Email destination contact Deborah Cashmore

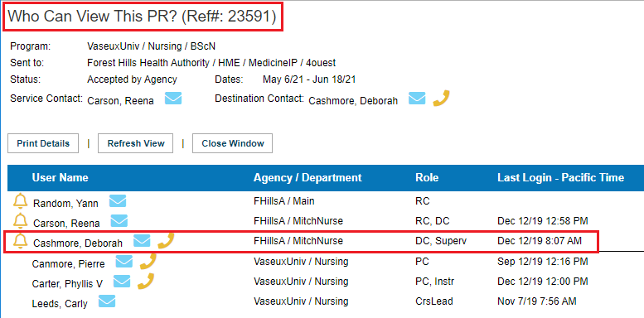pyautogui.click(x=417, y=99)
